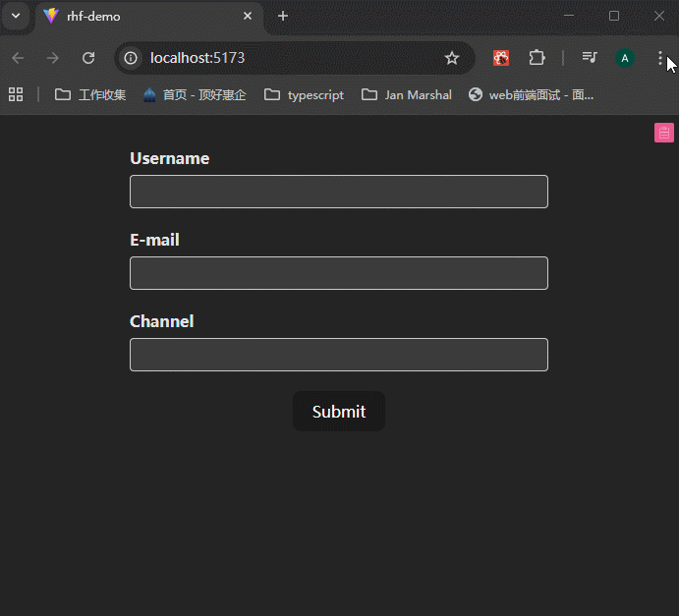Click into the E-mail input field
The width and height of the screenshot is (679, 616).
[x=338, y=273]
